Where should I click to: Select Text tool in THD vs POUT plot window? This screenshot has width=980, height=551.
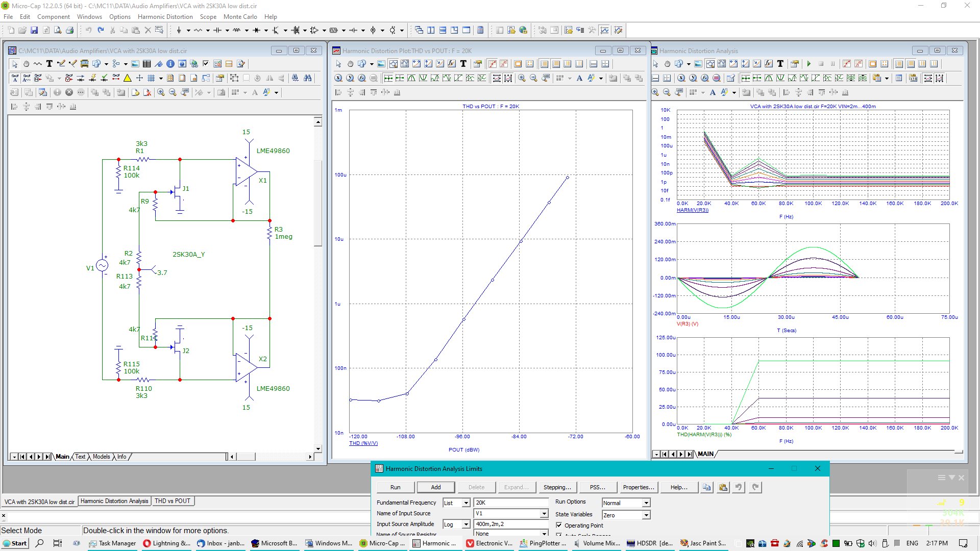[x=463, y=64]
